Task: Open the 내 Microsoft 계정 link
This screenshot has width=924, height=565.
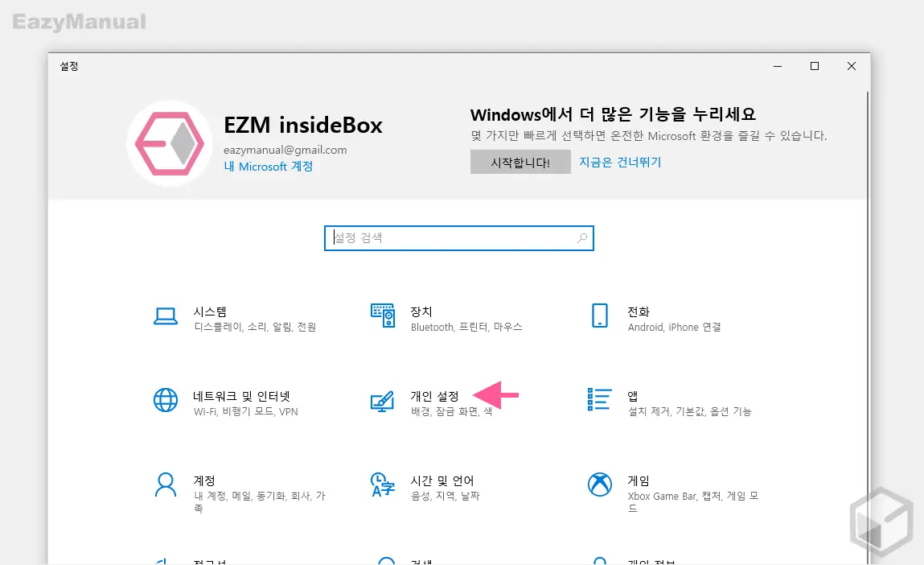Action: pos(268,167)
